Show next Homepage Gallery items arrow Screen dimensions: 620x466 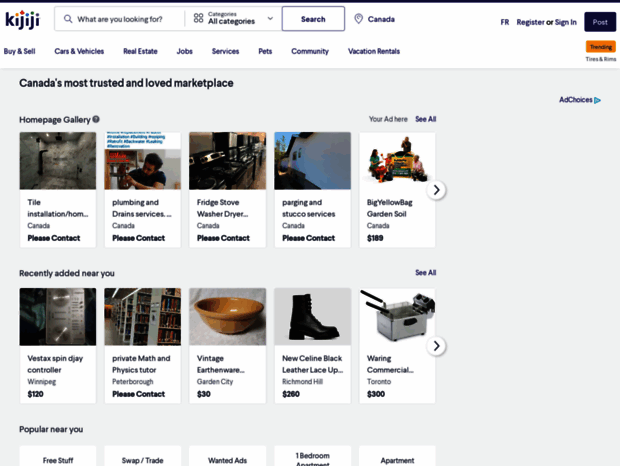click(436, 190)
